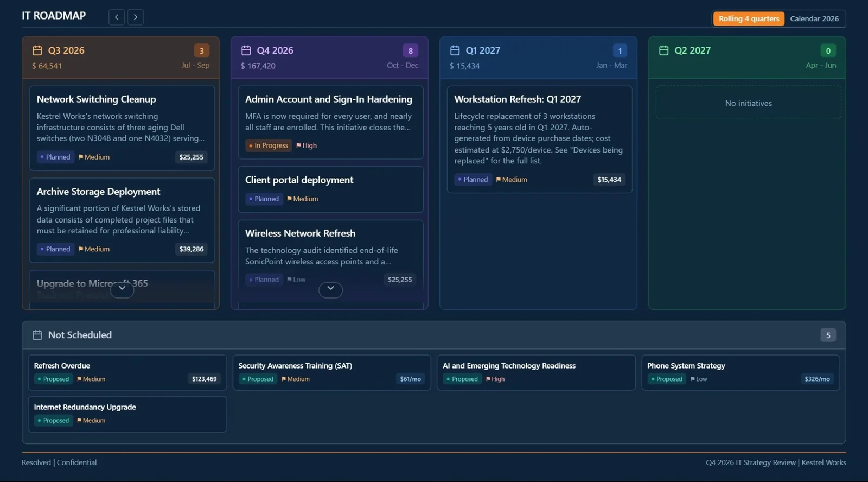The width and height of the screenshot is (868, 482).
Task: Click the $61/mo cost badge
Action: coord(411,379)
